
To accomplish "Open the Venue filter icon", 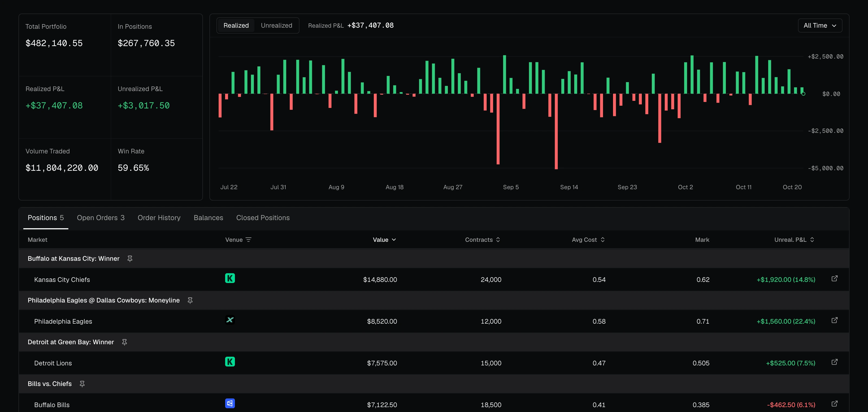I will (249, 240).
